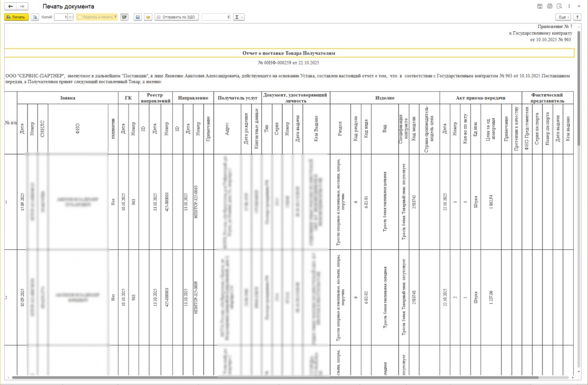Screen dimensions: 588x385
Task: Open the title bar preview magnifier icon
Action: (x=559, y=6)
